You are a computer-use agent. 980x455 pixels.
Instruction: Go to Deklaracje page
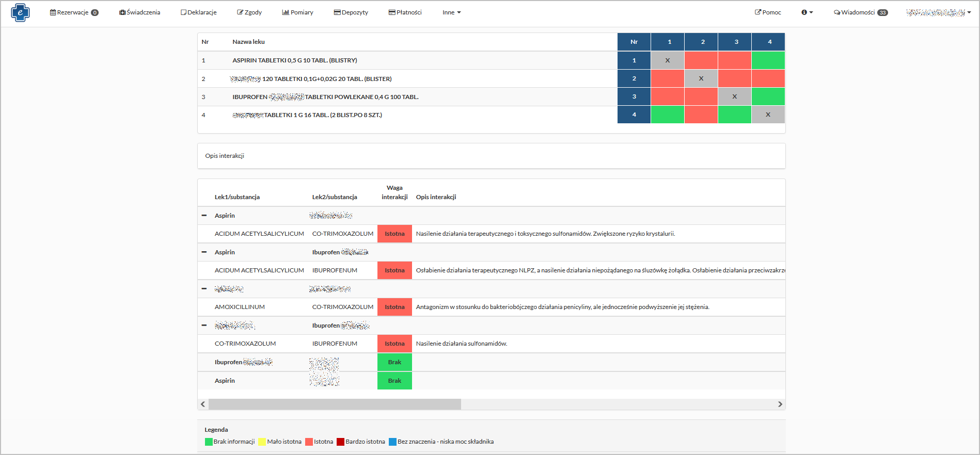point(199,12)
